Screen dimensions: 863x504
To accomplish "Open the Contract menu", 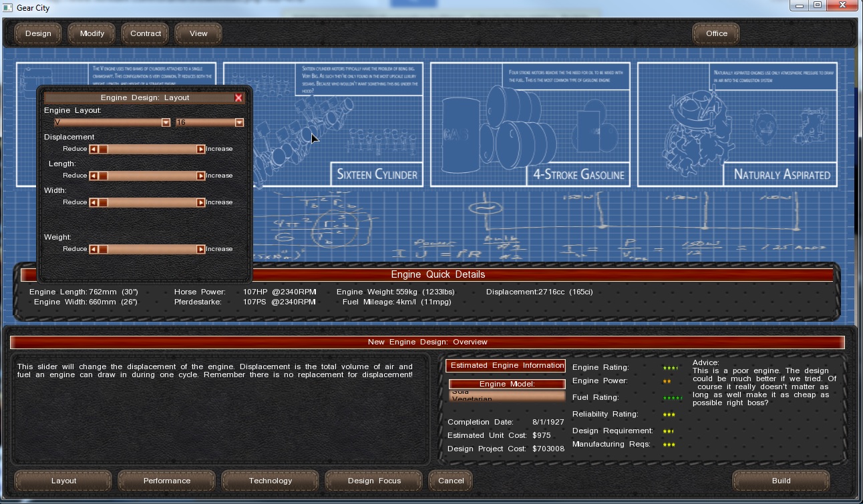I will click(x=146, y=33).
